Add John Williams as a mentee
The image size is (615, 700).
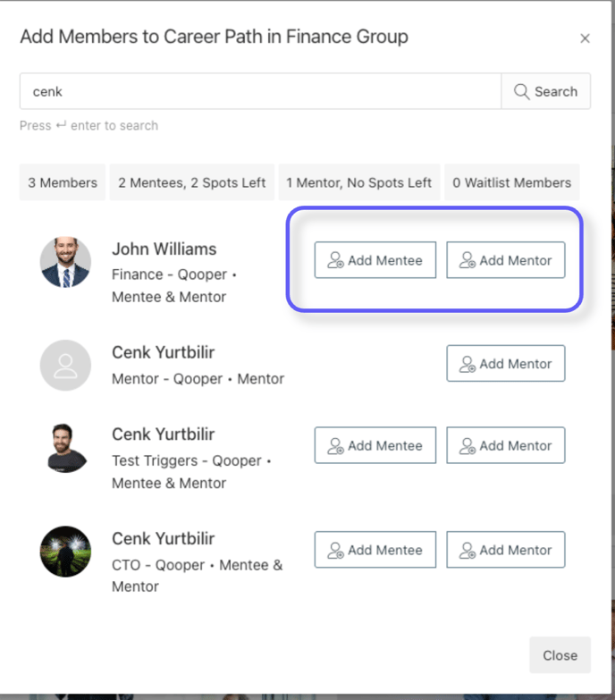tap(375, 260)
